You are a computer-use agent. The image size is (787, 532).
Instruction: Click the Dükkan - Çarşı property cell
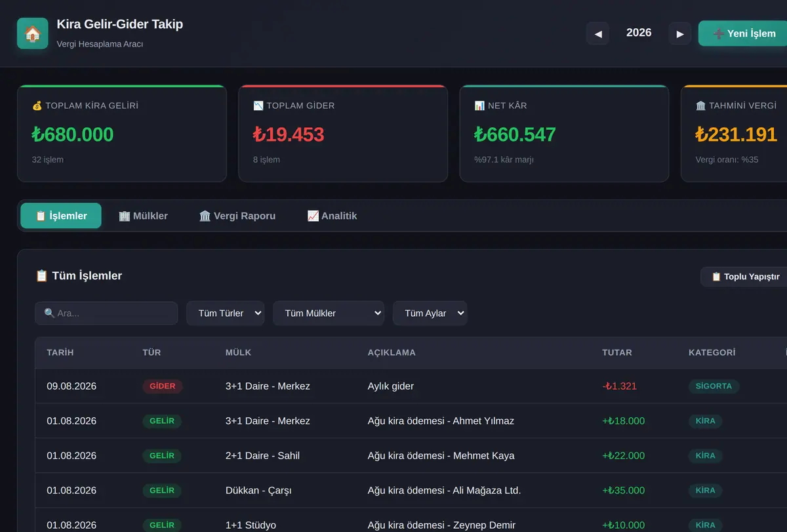(x=258, y=491)
